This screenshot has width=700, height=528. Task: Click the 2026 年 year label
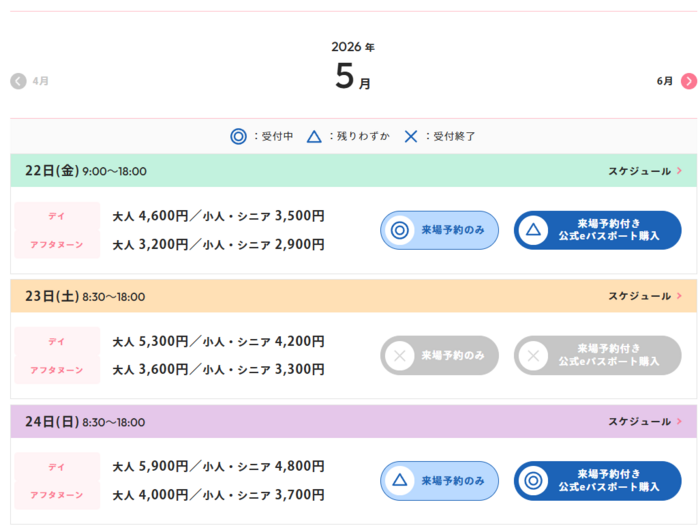[x=353, y=47]
